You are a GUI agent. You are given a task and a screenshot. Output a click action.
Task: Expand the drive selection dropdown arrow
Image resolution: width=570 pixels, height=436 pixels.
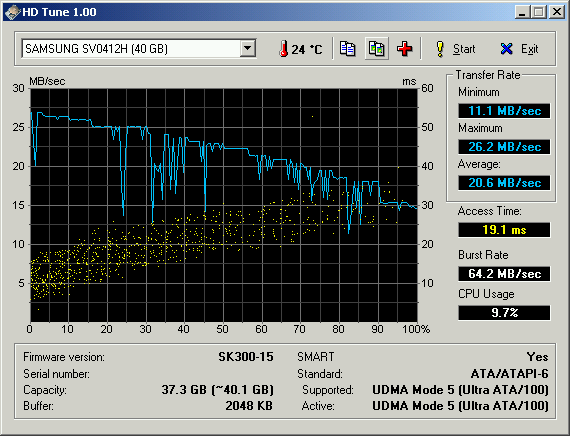pos(248,48)
